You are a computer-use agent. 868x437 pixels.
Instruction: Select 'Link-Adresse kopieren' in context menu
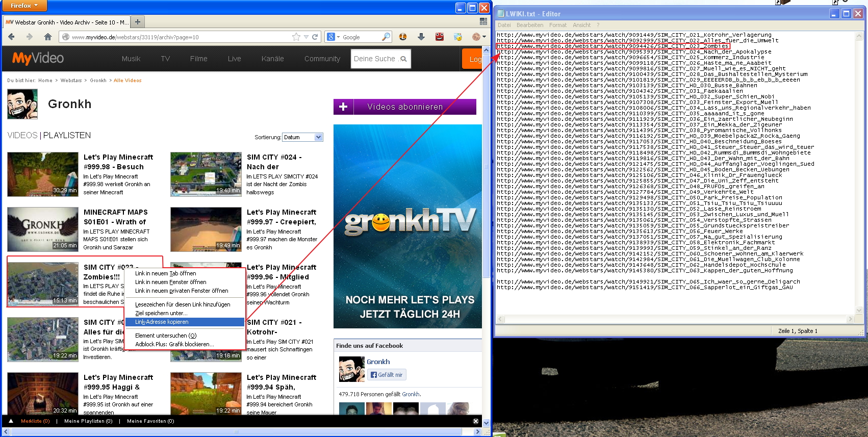tap(162, 322)
